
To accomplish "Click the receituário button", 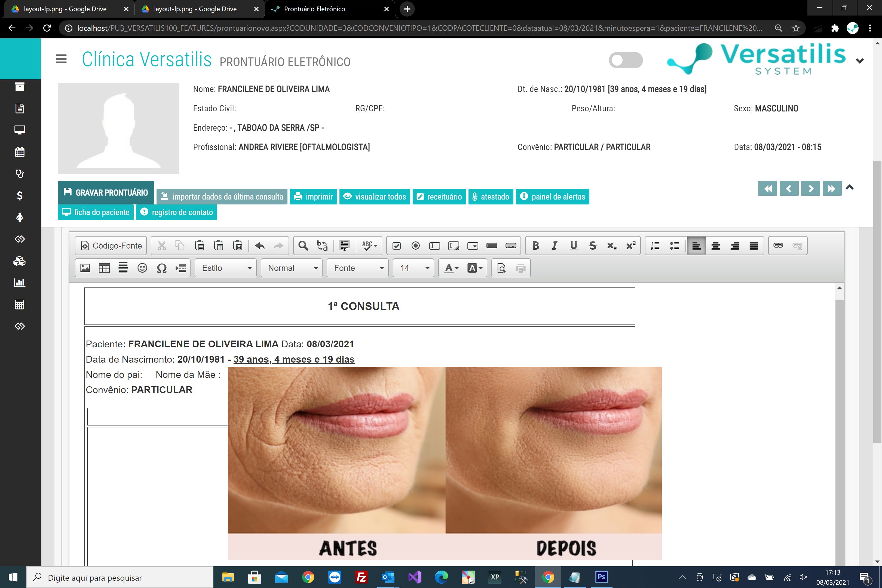I will (x=439, y=197).
